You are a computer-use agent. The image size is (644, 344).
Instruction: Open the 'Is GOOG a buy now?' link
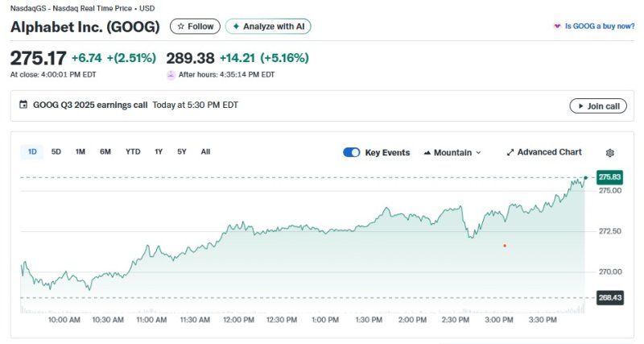coord(599,27)
